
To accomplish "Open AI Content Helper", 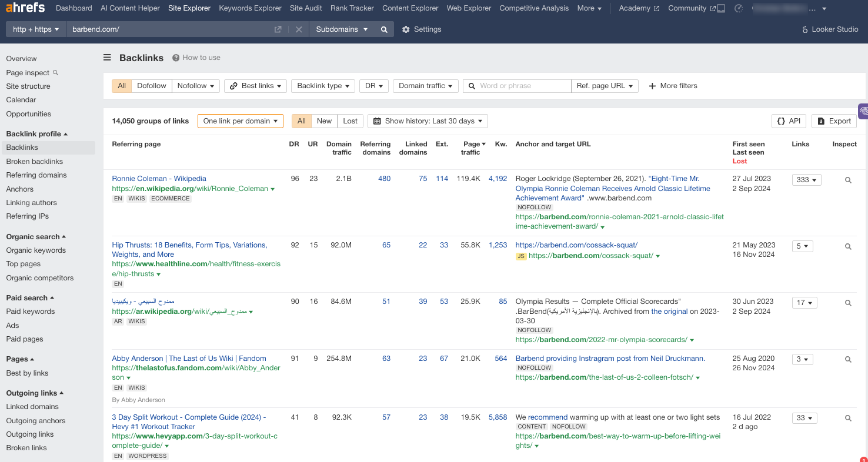I will pyautogui.click(x=130, y=8).
